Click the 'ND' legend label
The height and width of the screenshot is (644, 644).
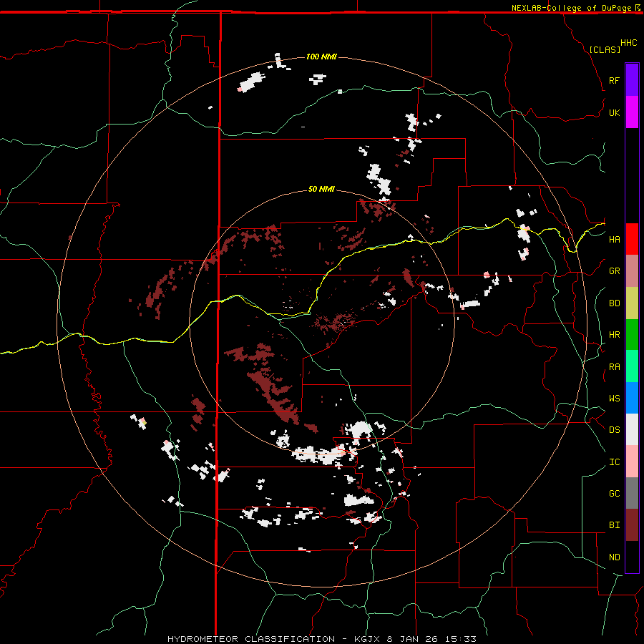pyautogui.click(x=614, y=557)
